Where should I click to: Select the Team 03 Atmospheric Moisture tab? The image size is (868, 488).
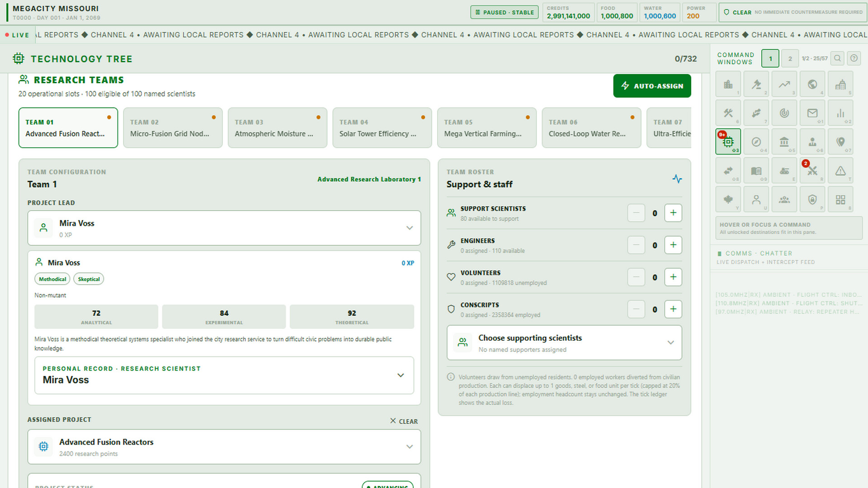click(278, 128)
